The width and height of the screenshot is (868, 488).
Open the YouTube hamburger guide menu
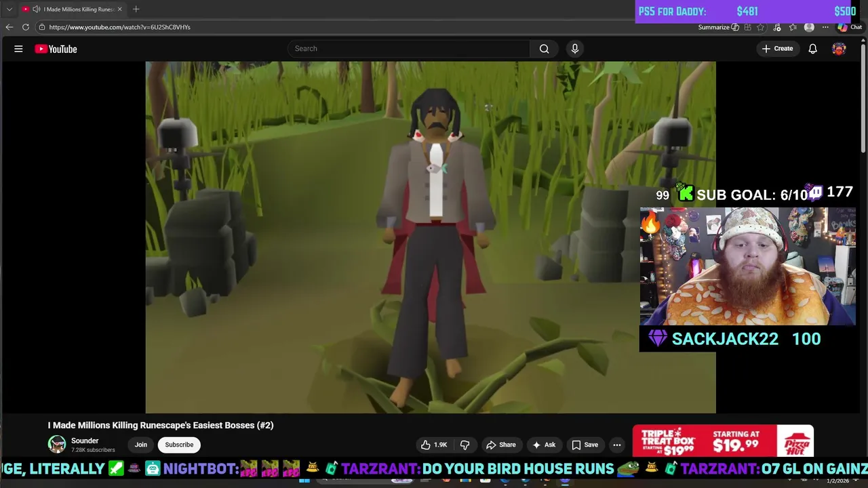[18, 49]
